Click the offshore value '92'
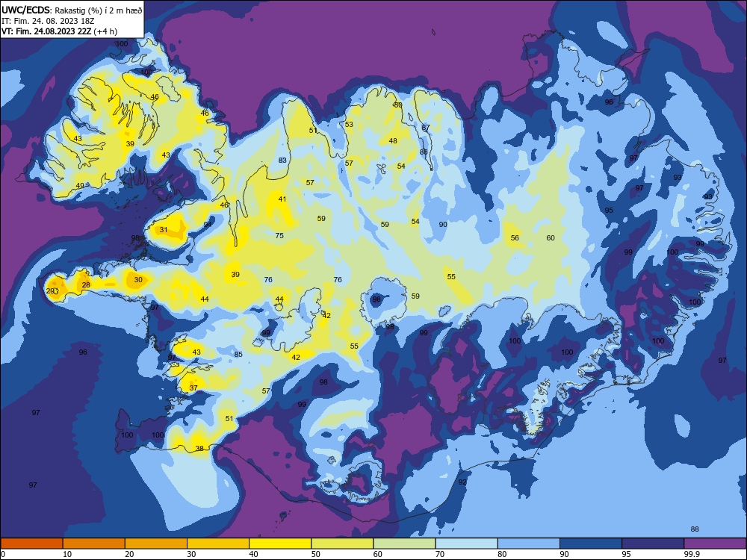This screenshot has width=747, height=560. click(x=462, y=482)
